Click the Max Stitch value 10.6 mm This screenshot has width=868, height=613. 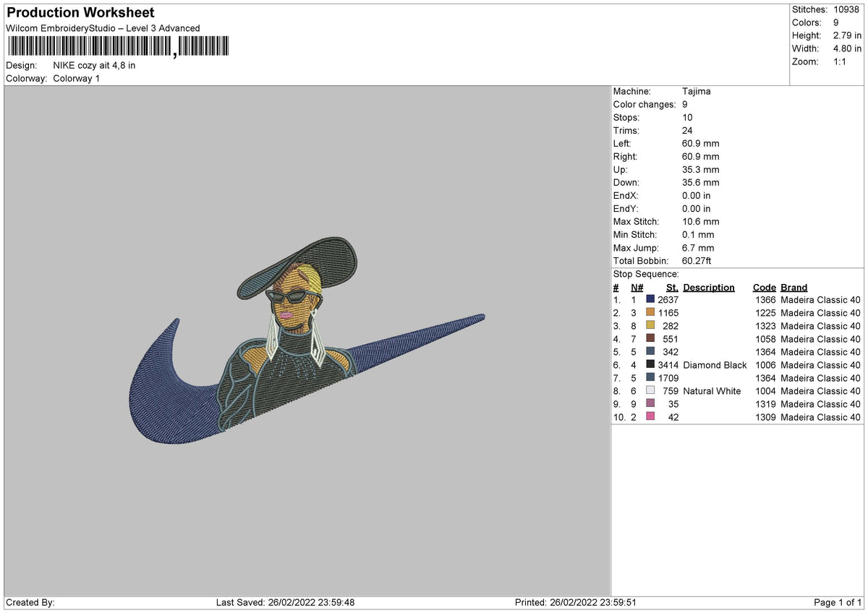pyautogui.click(x=700, y=222)
